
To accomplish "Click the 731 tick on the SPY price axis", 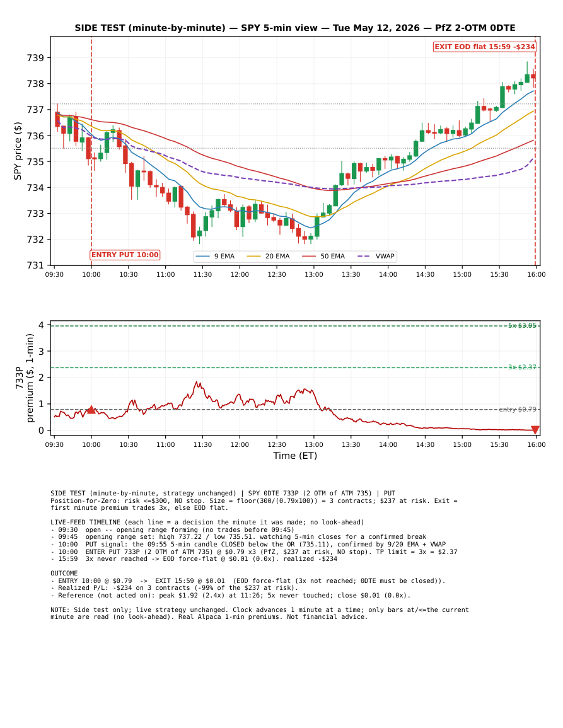I will click(35, 265).
